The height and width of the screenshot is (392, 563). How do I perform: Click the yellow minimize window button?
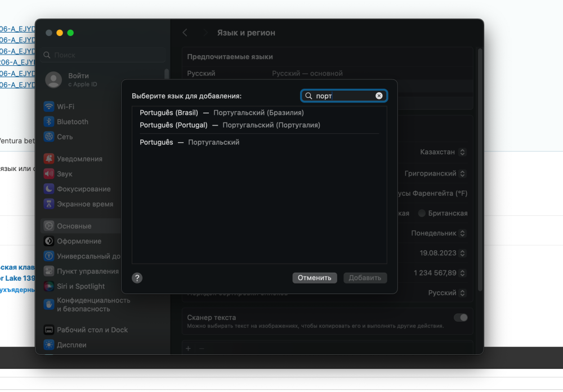pyautogui.click(x=60, y=33)
